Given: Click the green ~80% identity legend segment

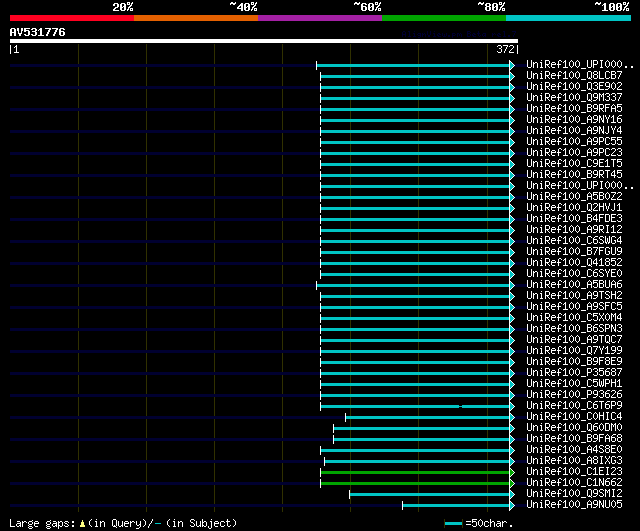Looking at the screenshot, I should tap(444, 18).
